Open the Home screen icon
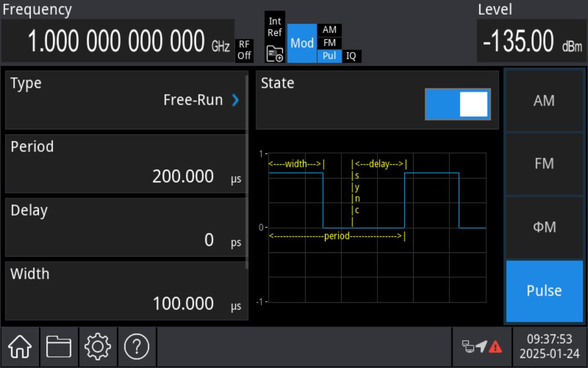This screenshot has width=588, height=368. coord(19,347)
